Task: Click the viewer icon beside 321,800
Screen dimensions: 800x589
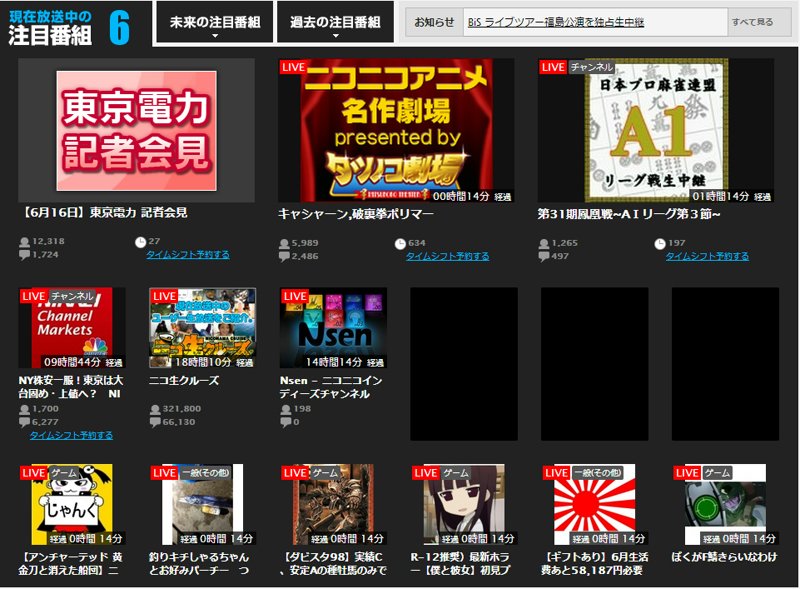Action: [x=155, y=409]
